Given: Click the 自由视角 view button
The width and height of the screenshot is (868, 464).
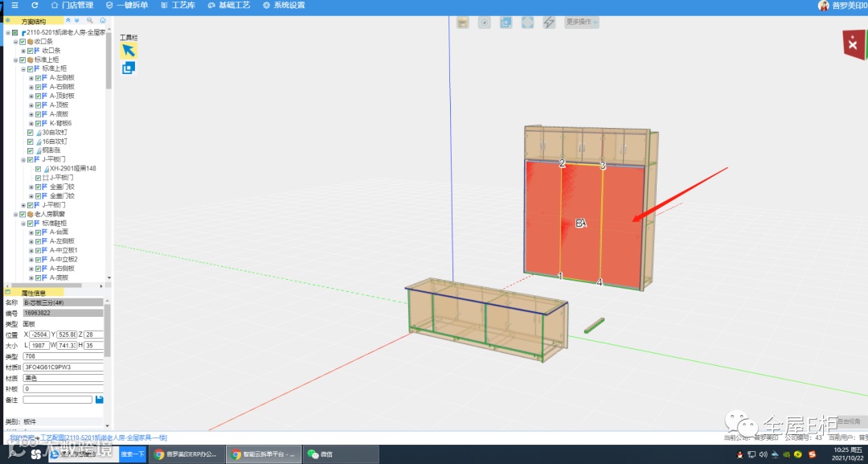Looking at the screenshot, I should 849,422.
